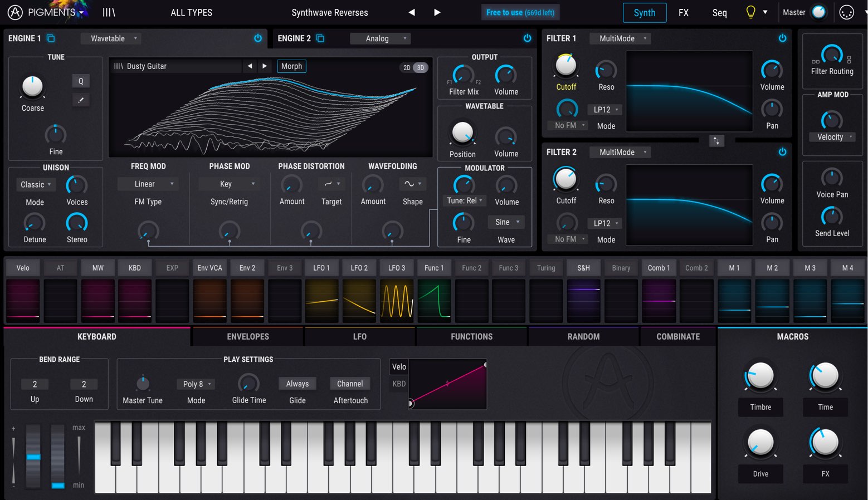Image resolution: width=868 pixels, height=500 pixels.
Task: Select the Env VCA modulation source
Action: click(x=209, y=268)
